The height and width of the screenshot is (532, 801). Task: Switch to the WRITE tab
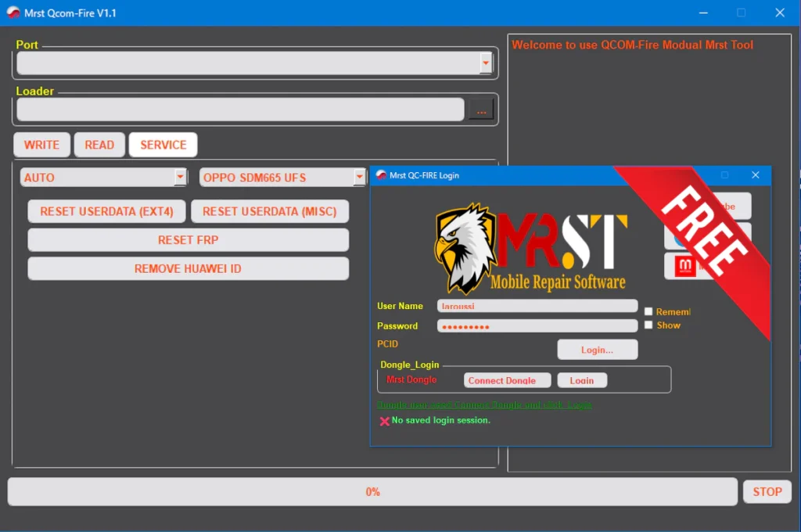coord(41,145)
